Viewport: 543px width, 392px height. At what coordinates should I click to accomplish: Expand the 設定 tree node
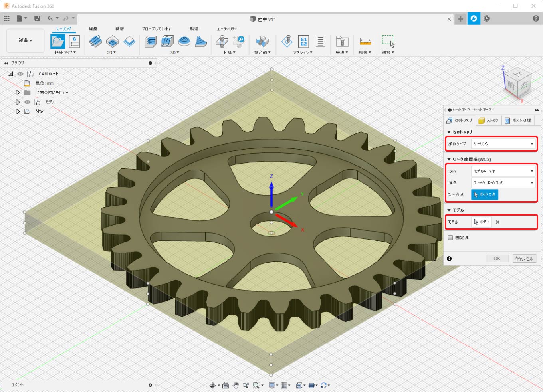[x=18, y=111]
